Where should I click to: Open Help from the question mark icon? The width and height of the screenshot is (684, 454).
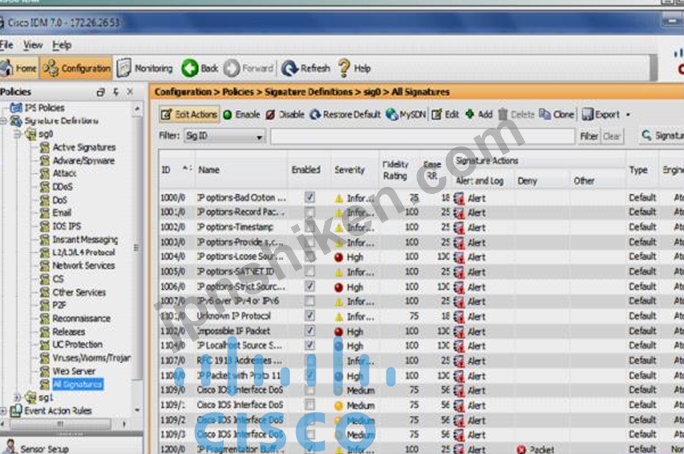click(x=344, y=68)
